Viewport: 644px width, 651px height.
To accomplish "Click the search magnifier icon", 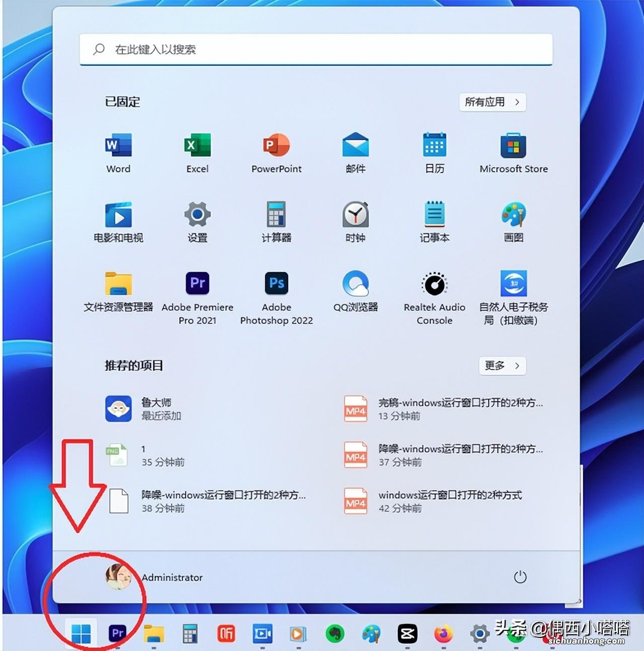I will [99, 49].
